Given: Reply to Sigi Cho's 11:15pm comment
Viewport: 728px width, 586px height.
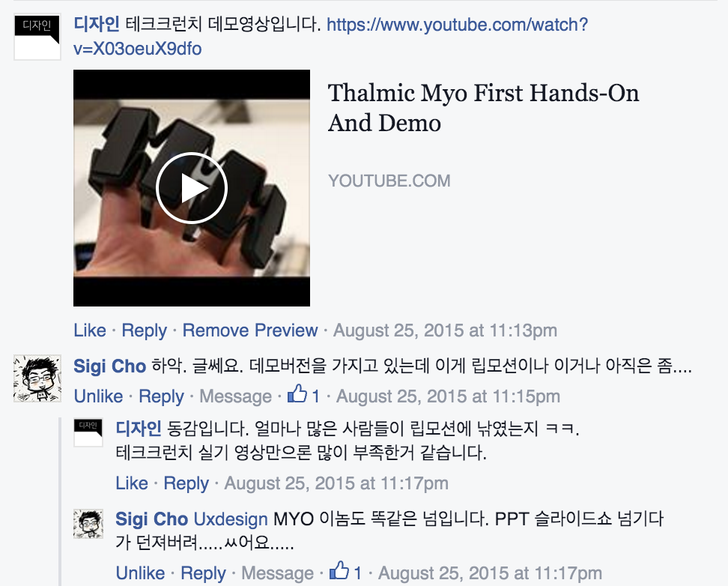Looking at the screenshot, I should 161,396.
